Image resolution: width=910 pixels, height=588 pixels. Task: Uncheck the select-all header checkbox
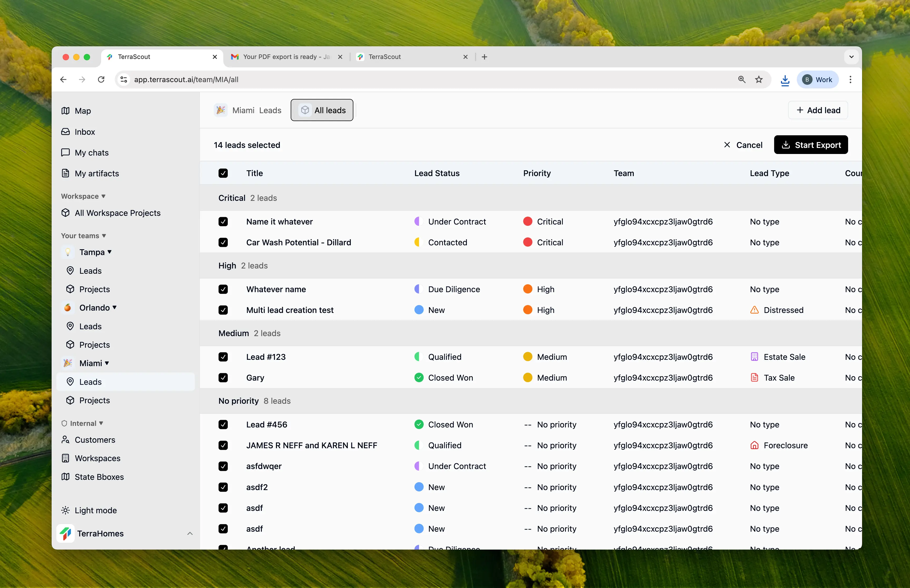[x=223, y=173]
